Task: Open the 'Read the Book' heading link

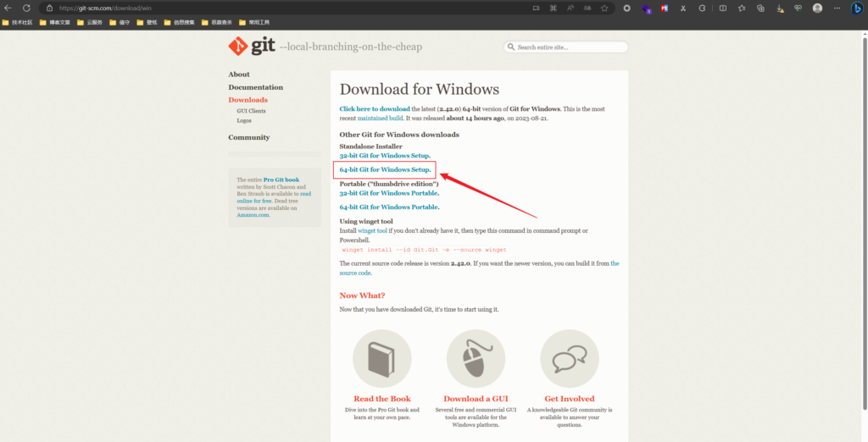Action: pyautogui.click(x=382, y=399)
